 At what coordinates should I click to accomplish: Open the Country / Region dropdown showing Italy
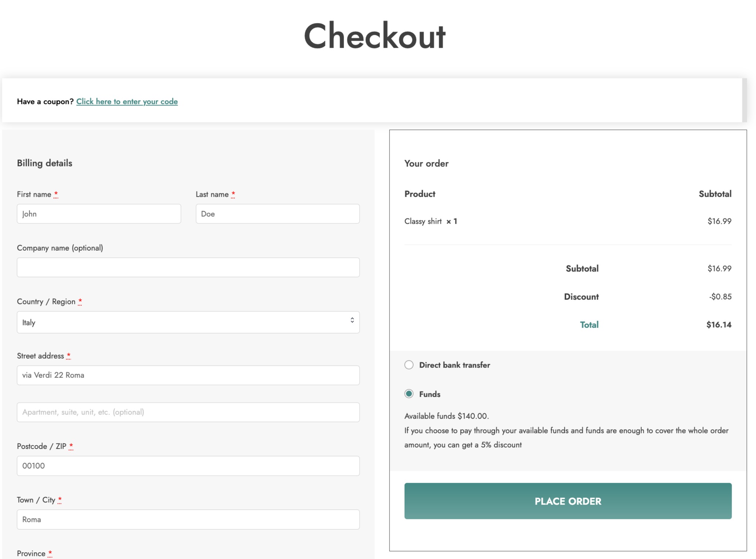pyautogui.click(x=188, y=322)
